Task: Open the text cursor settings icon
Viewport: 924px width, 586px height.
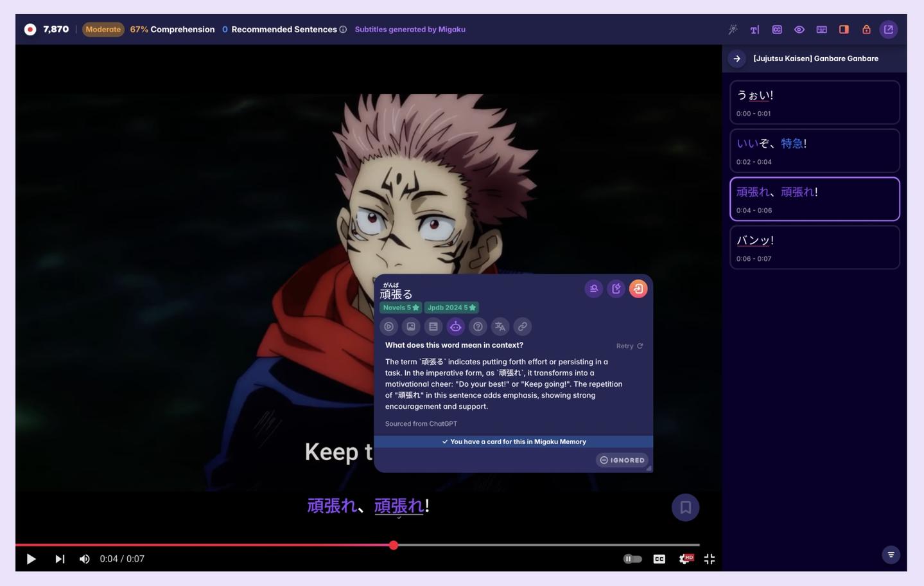Action: (x=754, y=30)
